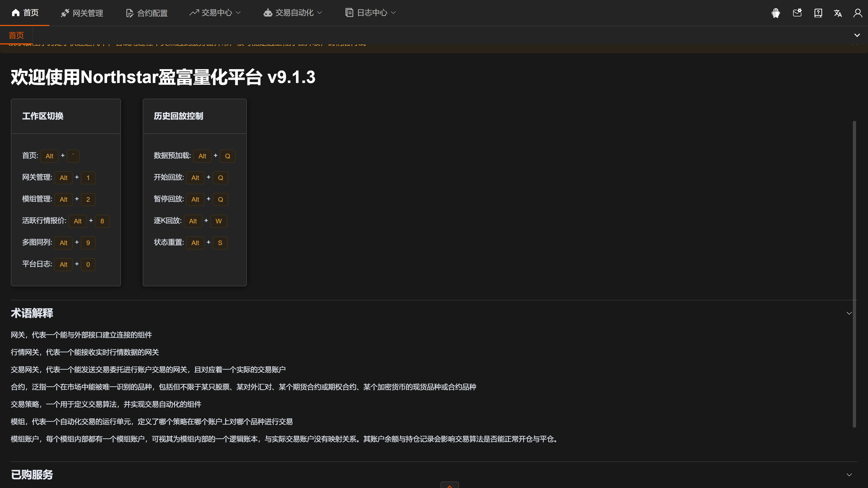Click the 0 key in 平台日志 shortcut row
The height and width of the screenshot is (488, 868).
(88, 265)
